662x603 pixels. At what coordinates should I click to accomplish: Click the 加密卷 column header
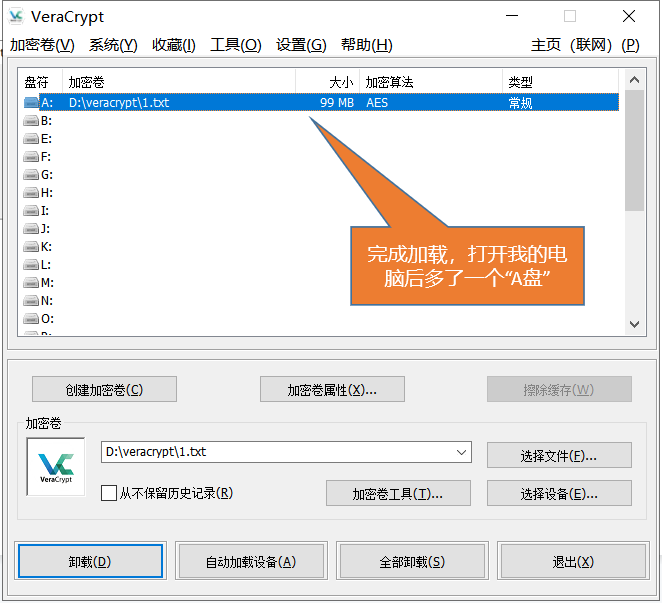tap(179, 81)
